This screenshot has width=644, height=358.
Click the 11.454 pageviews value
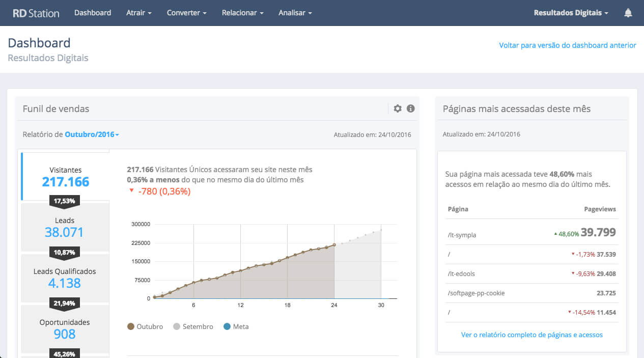coord(606,312)
